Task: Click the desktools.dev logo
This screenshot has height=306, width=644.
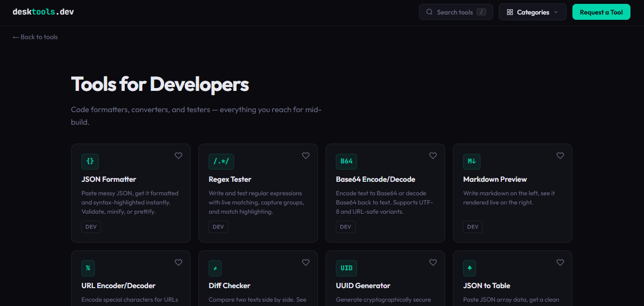Action: point(43,11)
